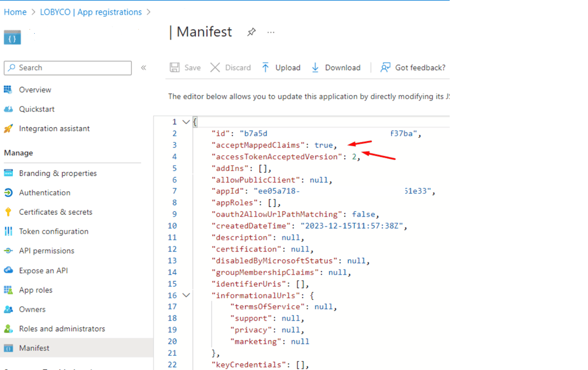Click the "disabledByMicrosoftStatus" key on line 13
588x370 pixels.
click(275, 261)
